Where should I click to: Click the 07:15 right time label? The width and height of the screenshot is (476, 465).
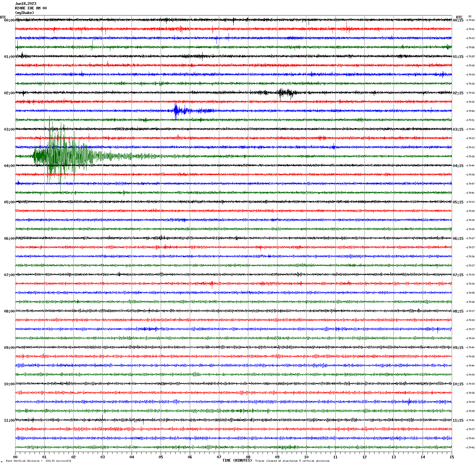click(x=458, y=275)
